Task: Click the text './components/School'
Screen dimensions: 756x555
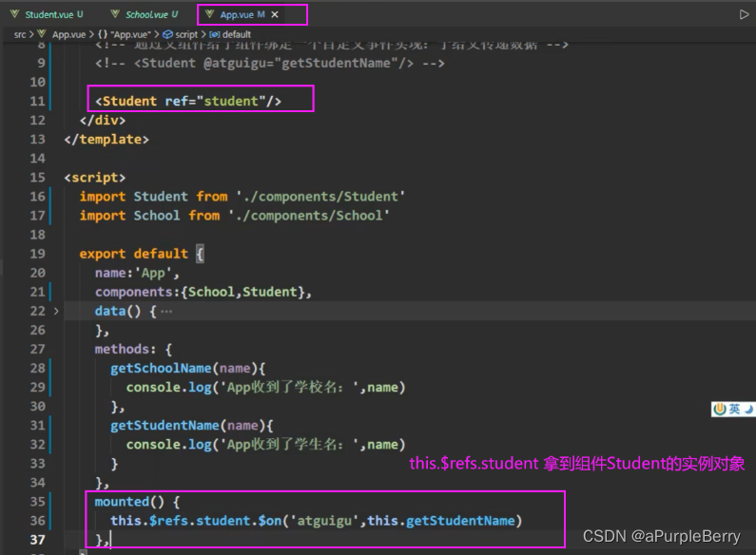Action: point(308,216)
